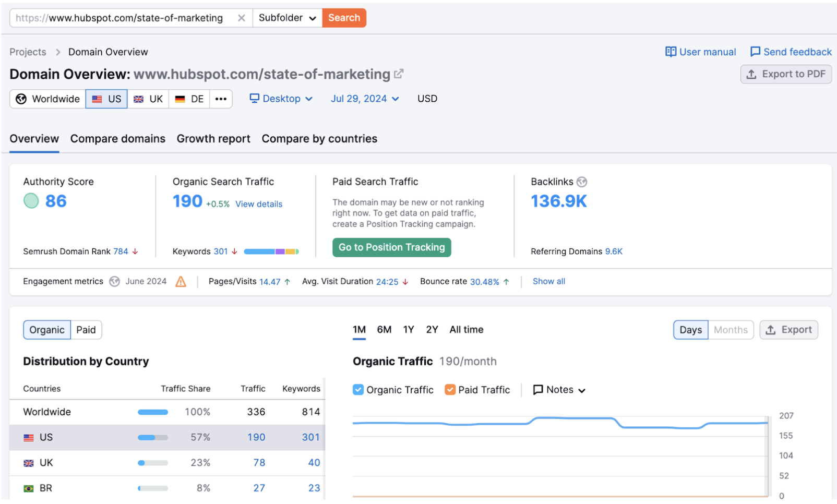Screen dimensions: 837x504
Task: Open the Compare by countries tab
Action: [319, 139]
